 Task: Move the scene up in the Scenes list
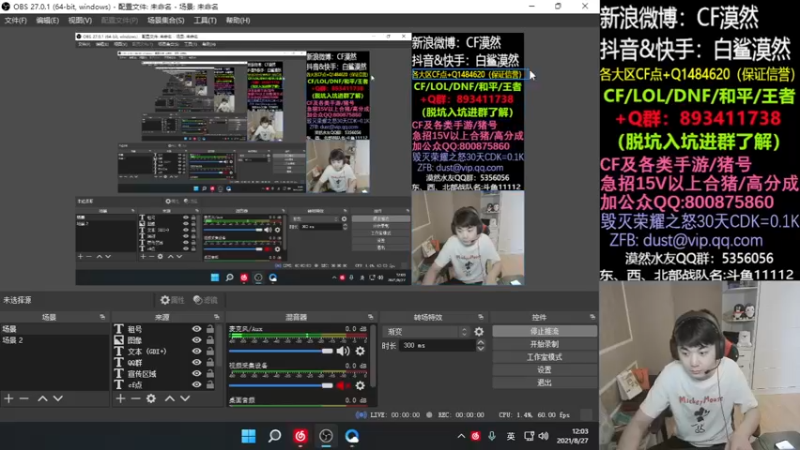click(43, 398)
